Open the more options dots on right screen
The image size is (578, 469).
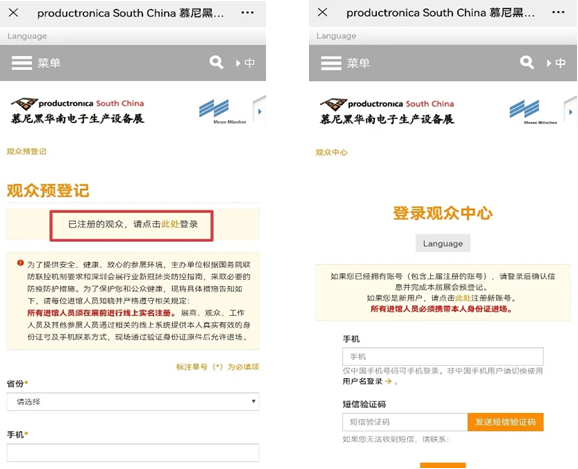coord(558,12)
